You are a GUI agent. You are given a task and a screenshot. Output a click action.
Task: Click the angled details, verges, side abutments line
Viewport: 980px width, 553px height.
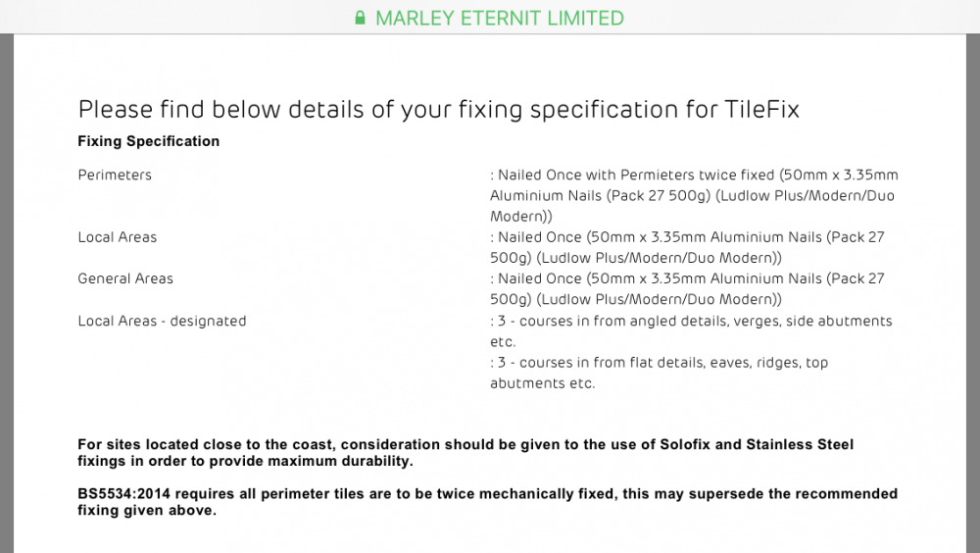coord(691,331)
